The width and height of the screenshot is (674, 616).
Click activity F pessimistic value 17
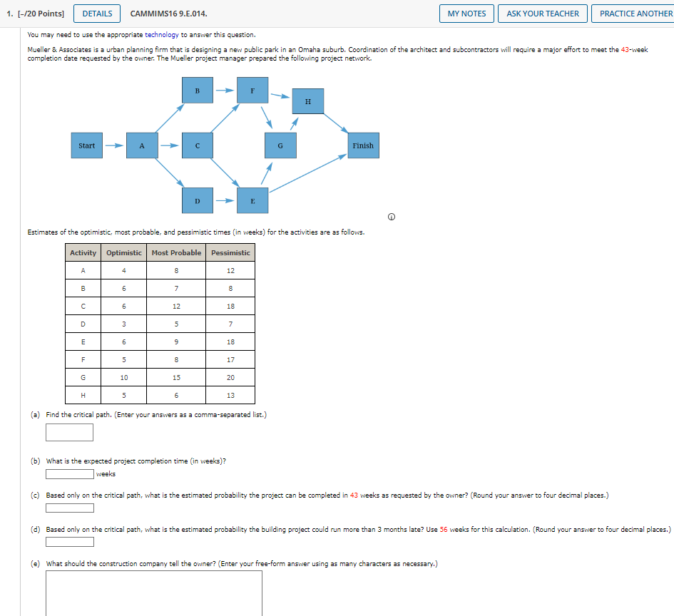point(230,359)
